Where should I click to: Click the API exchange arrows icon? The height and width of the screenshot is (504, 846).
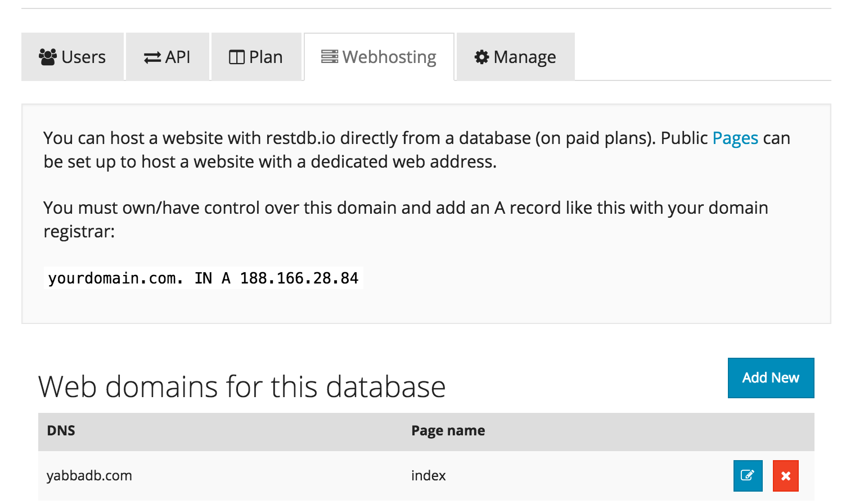pos(152,57)
